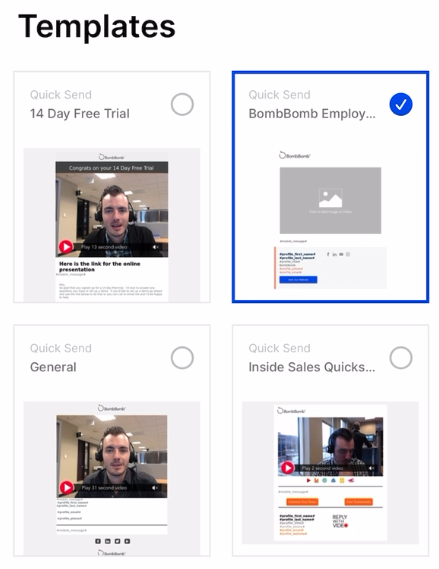
Task: Click the mute speaker icon in 14 Day Free Trial video
Action: [x=156, y=247]
